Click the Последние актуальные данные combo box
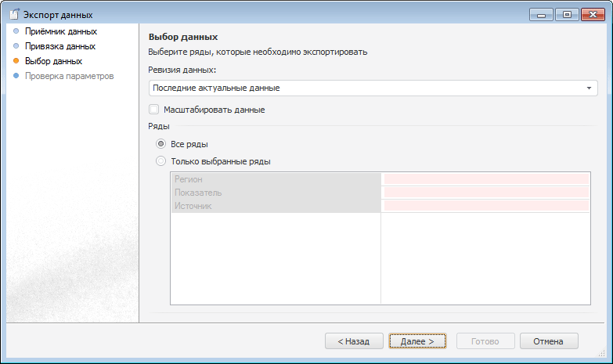Viewport: 613px width, 364px height. [x=366, y=88]
